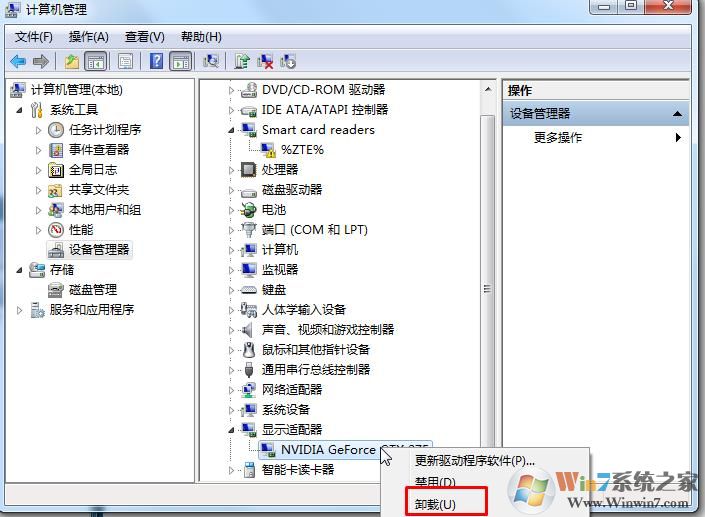Select the 监视器 category
This screenshot has height=517, width=705.
pyautogui.click(x=280, y=270)
